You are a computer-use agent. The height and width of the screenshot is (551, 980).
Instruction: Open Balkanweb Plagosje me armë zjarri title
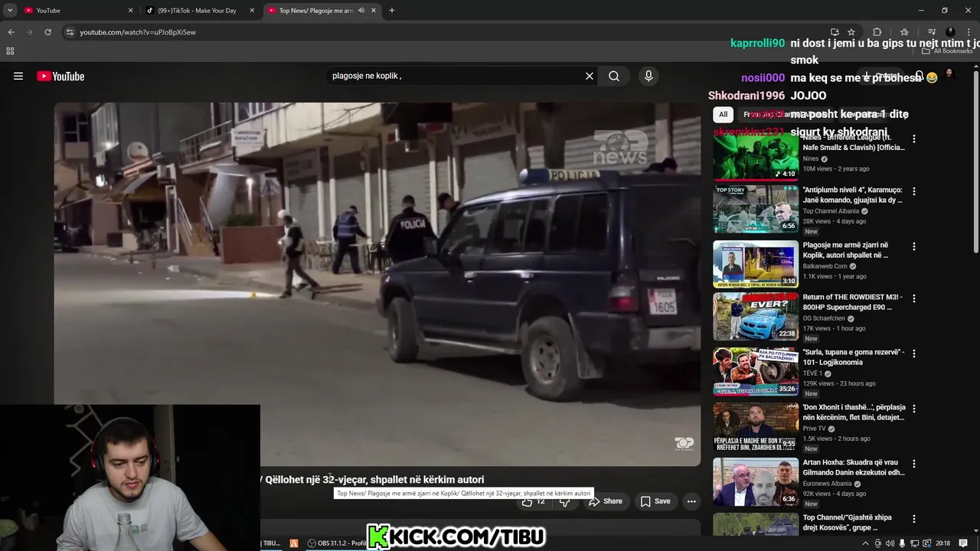pos(846,250)
